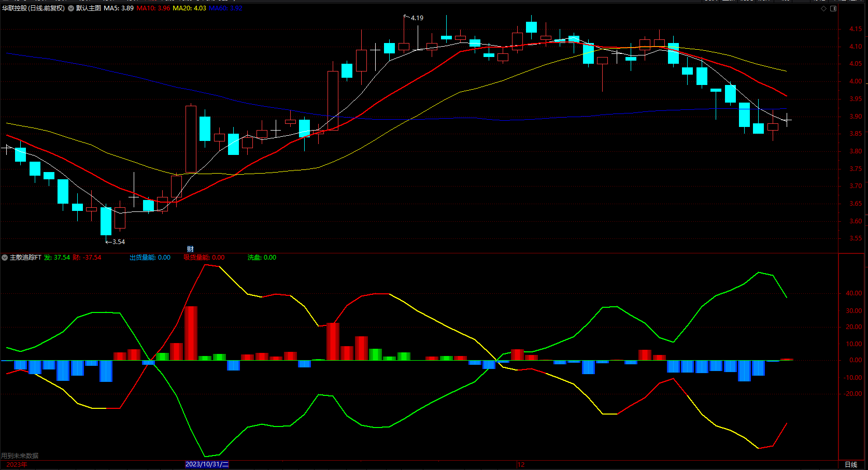Click the 3.75 price axis label
Viewport: 868px width, 470px height.
point(856,169)
